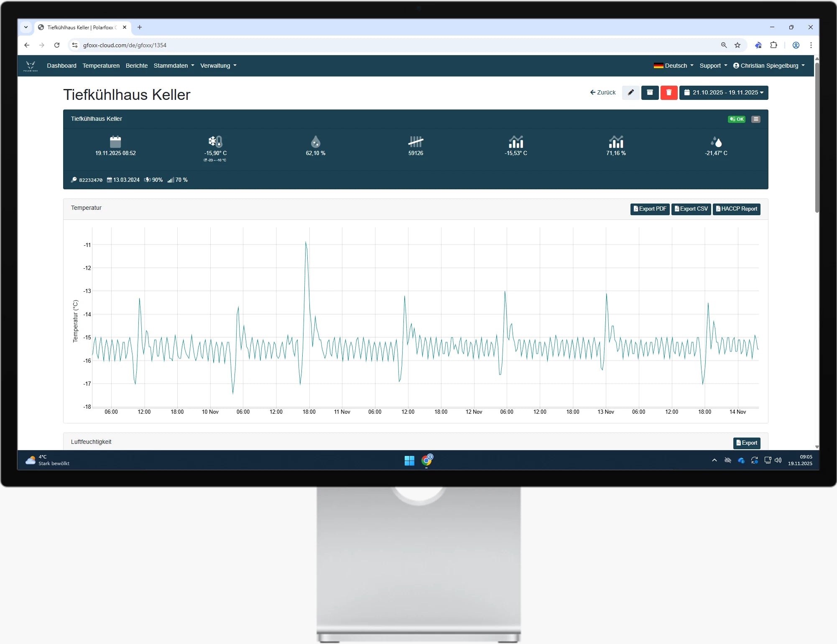Click the bookmark star icon in address bar

tap(737, 45)
